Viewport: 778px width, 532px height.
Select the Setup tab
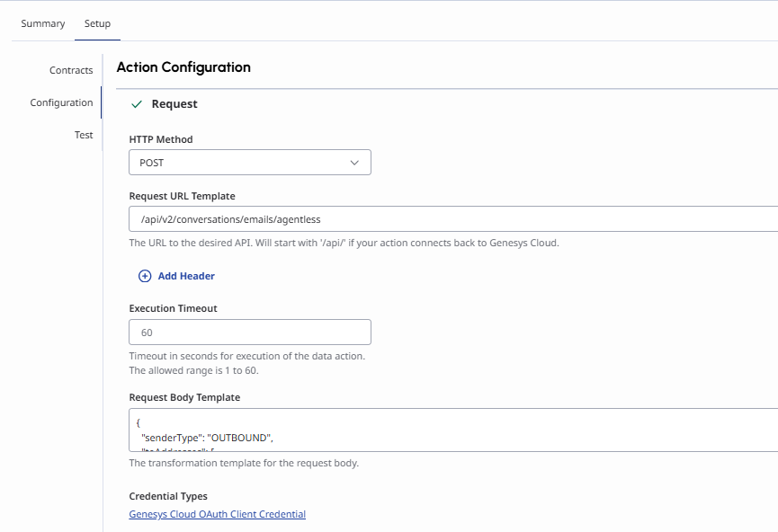pyautogui.click(x=98, y=23)
